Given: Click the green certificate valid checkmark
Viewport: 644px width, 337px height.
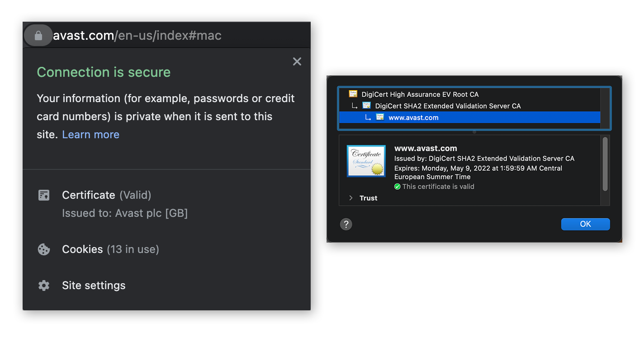Looking at the screenshot, I should click(x=398, y=187).
